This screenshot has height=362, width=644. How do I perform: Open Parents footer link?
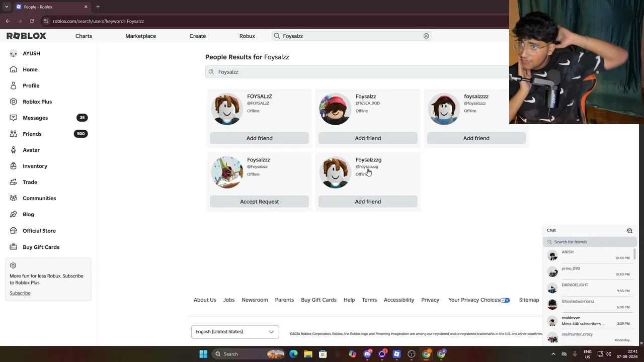point(284,300)
